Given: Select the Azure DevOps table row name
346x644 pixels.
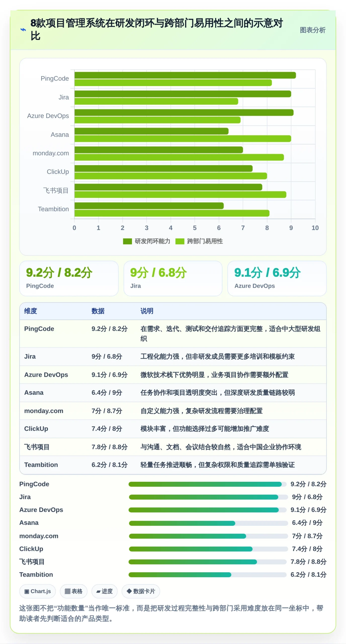Looking at the screenshot, I should pyautogui.click(x=46, y=375).
